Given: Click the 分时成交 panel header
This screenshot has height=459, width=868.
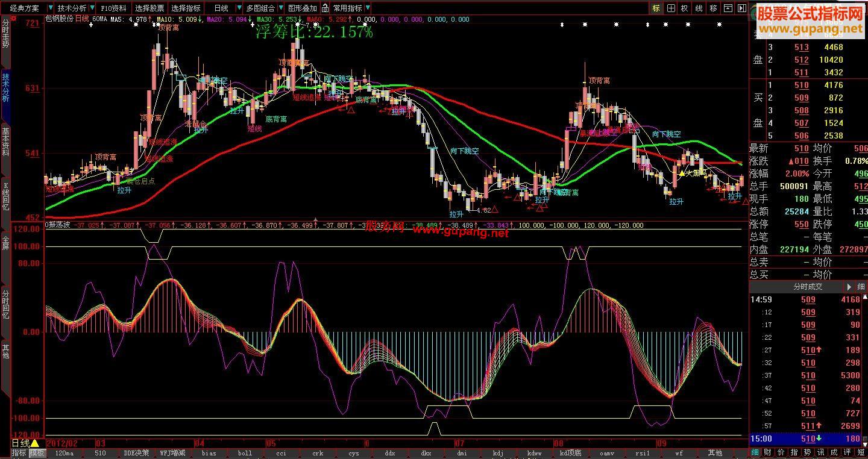Looking at the screenshot, I should click(808, 287).
